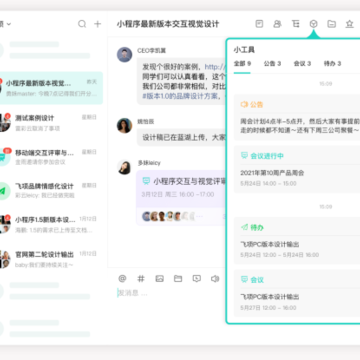The height and width of the screenshot is (360, 360).
Task: Click the video meeting toolbar icon
Action: (197, 278)
